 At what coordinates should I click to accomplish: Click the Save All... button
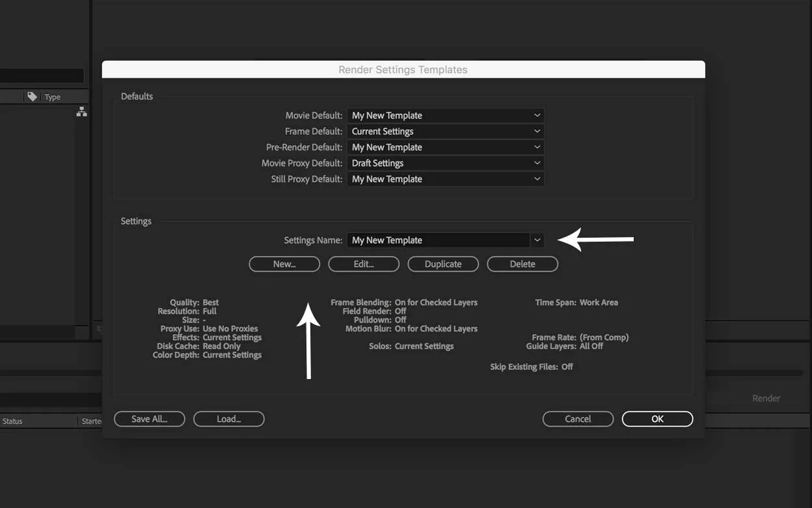150,419
